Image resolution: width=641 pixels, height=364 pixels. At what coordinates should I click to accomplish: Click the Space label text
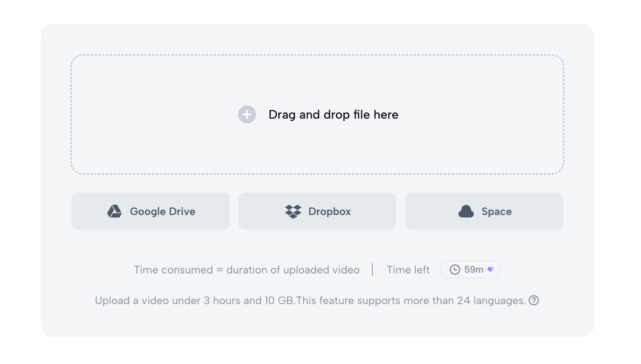[x=497, y=212]
